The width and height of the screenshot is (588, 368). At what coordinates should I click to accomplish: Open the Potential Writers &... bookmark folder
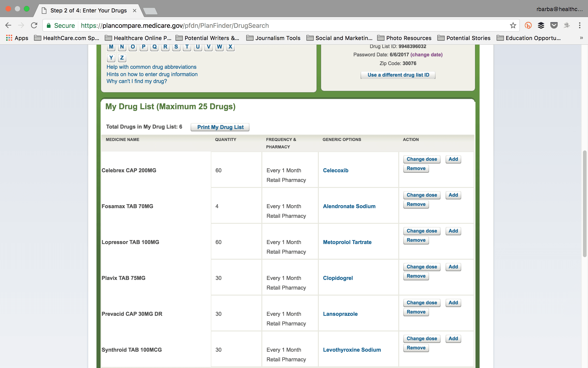(207, 38)
